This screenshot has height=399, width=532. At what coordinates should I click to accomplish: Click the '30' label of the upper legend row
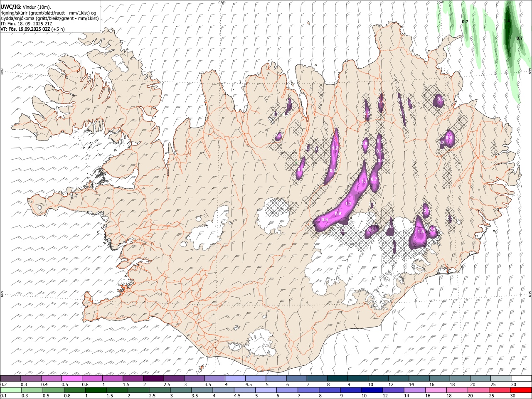513,384
